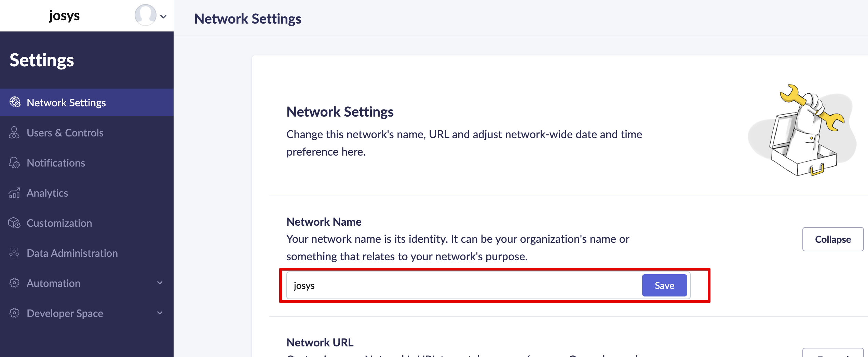
Task: Click the Notifications bell icon
Action: tap(14, 163)
